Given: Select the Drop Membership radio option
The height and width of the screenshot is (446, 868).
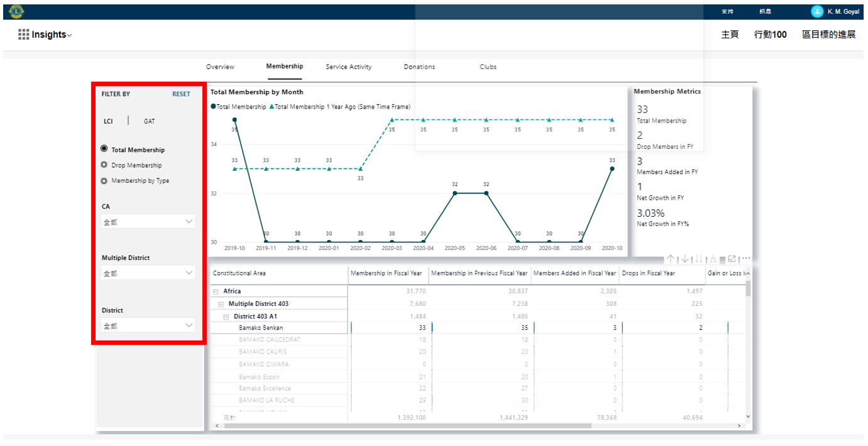Looking at the screenshot, I should coord(104,165).
